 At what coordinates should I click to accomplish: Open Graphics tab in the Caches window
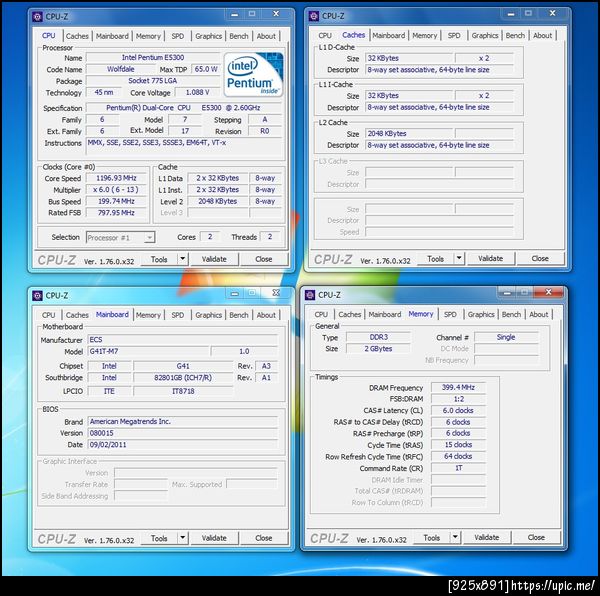pyautogui.click(x=484, y=36)
